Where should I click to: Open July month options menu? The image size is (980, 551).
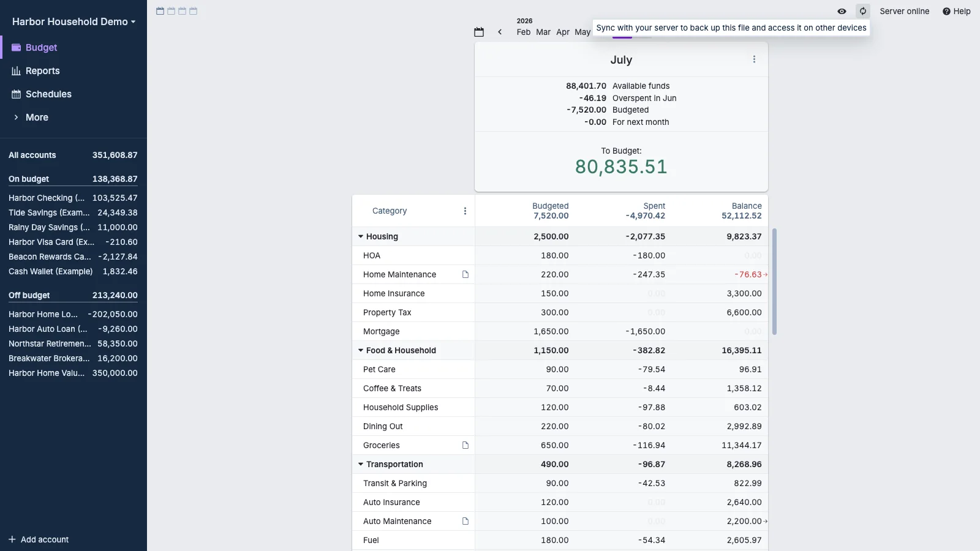[x=754, y=59]
